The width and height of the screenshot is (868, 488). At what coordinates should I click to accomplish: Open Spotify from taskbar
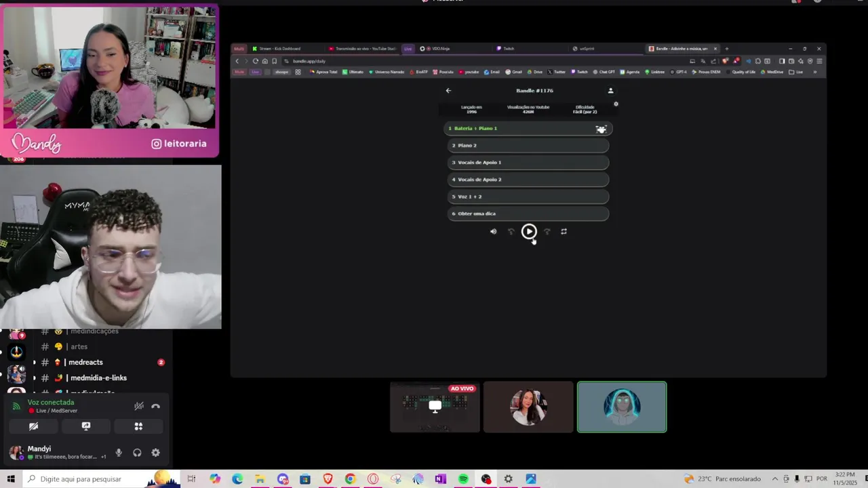(463, 479)
